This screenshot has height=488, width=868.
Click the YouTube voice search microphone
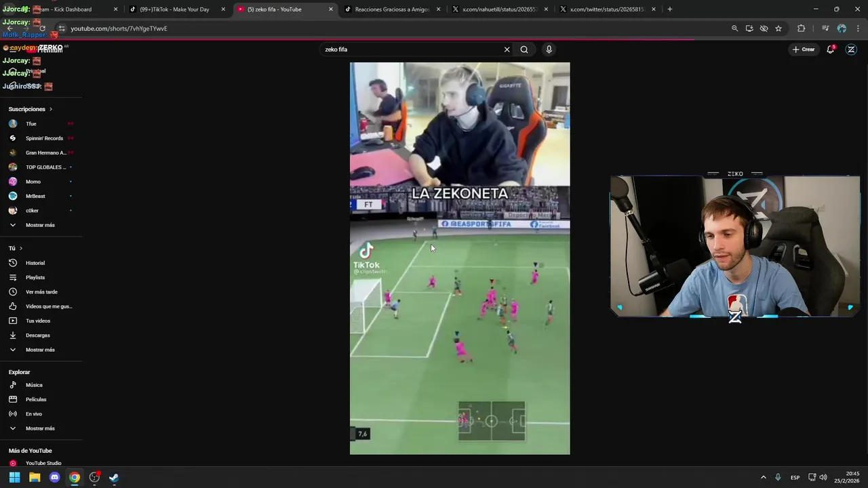coord(549,49)
